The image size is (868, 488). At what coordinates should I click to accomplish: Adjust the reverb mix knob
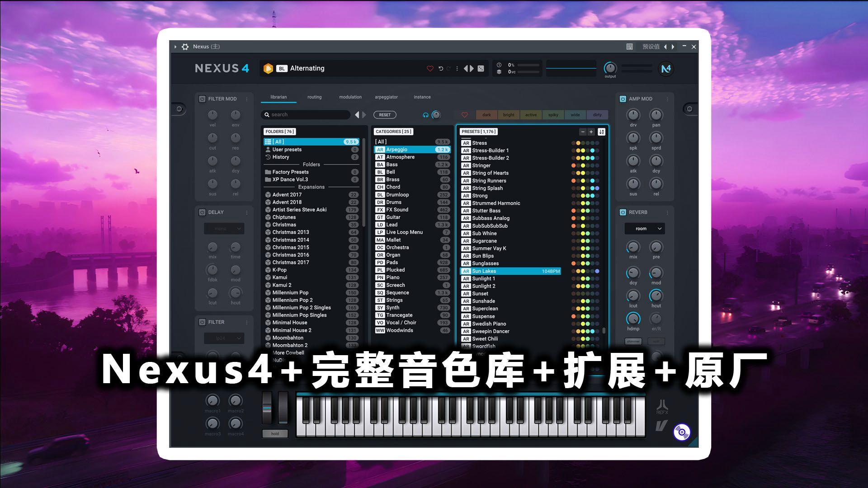click(x=633, y=247)
